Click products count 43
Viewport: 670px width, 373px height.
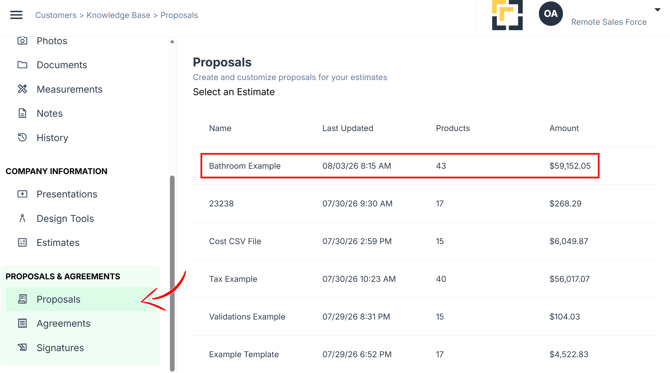pos(441,166)
